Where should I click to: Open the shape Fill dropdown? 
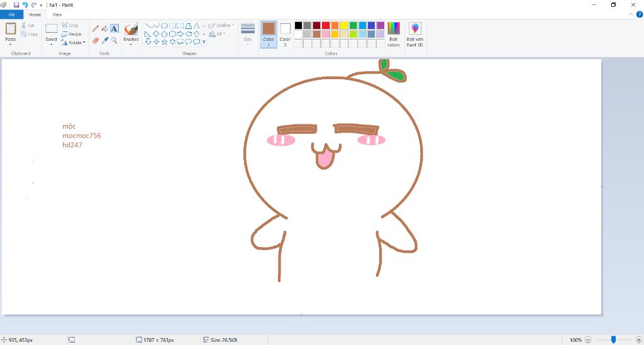tap(218, 34)
